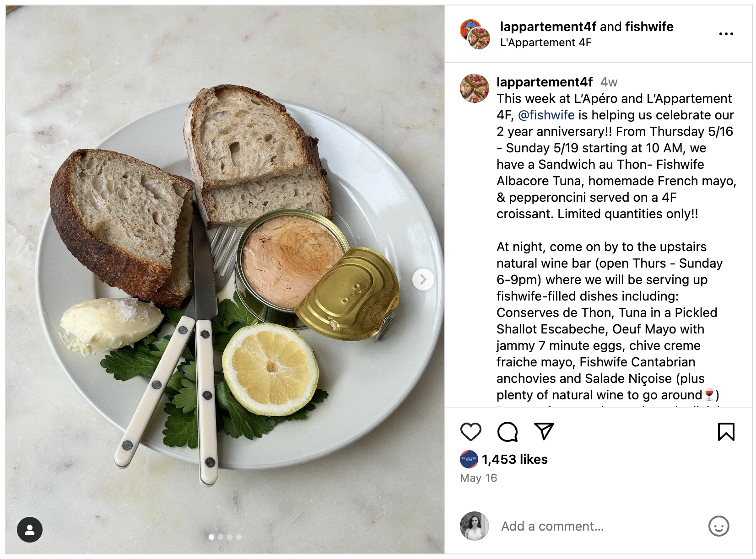The height and width of the screenshot is (559, 756).
Task: Click the caption author avatar thumbnail
Action: (475, 88)
